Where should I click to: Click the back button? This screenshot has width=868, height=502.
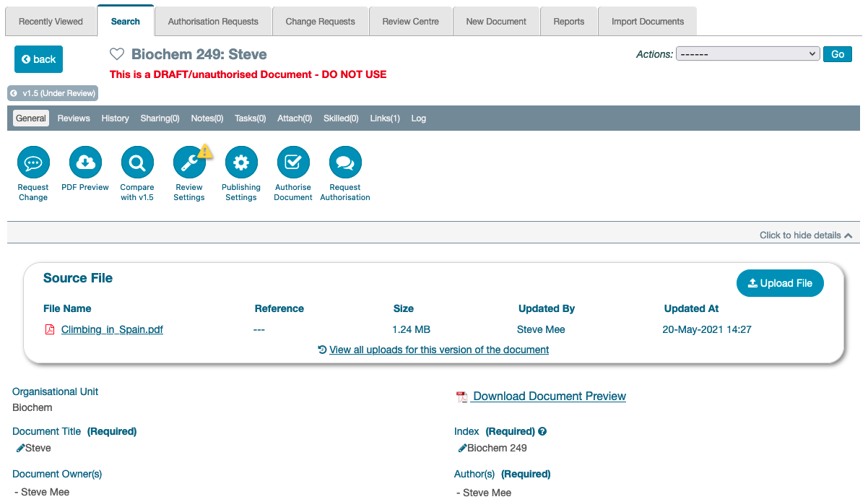(x=38, y=59)
